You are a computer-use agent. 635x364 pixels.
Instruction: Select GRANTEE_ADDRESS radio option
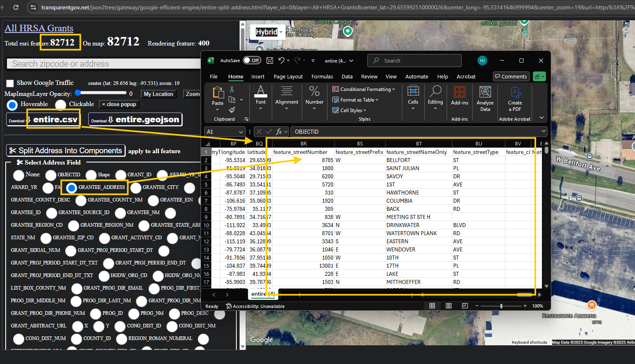pos(72,188)
